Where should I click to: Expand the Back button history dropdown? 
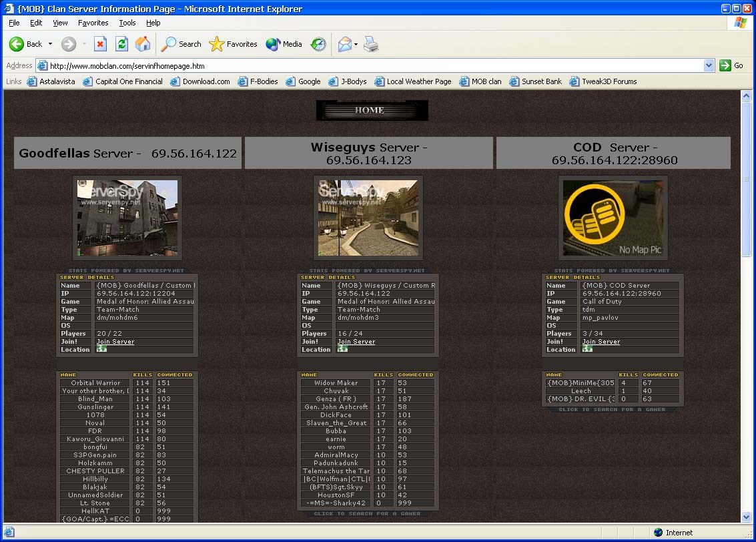point(50,44)
